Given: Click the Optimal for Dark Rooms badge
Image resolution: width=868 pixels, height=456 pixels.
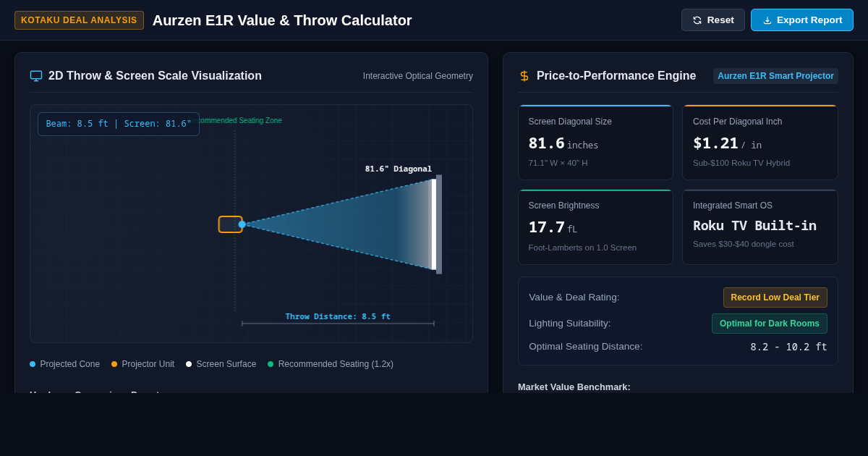Looking at the screenshot, I should pyautogui.click(x=770, y=324).
